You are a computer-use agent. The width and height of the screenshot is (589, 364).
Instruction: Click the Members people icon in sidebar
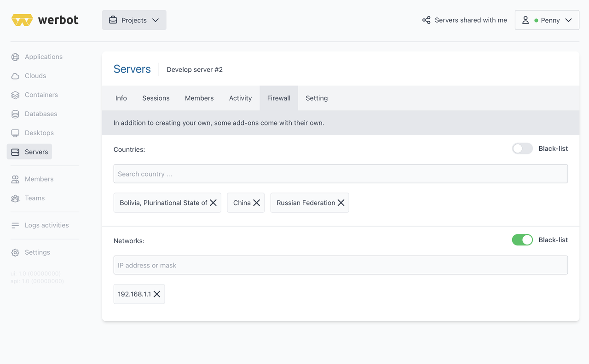(x=15, y=179)
